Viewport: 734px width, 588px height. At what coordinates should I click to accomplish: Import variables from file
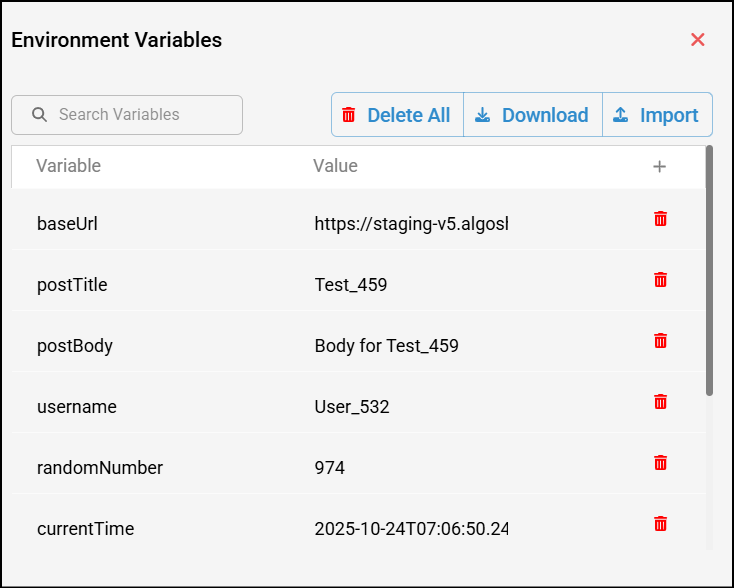coord(657,115)
